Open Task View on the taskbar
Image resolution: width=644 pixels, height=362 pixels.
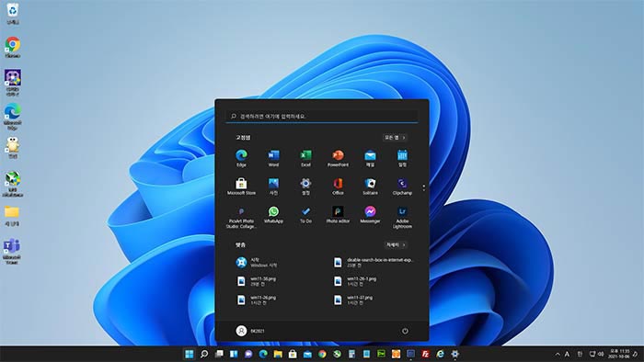pyautogui.click(x=219, y=354)
